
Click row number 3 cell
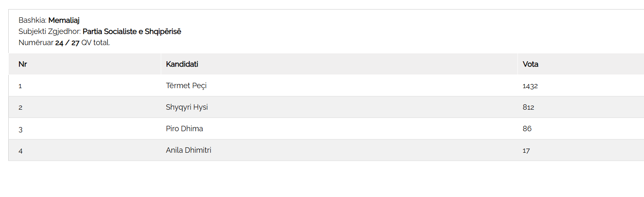pos(20,129)
